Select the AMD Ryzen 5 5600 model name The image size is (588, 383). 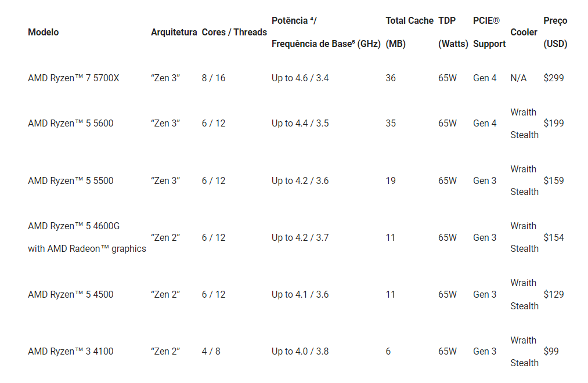70,123
